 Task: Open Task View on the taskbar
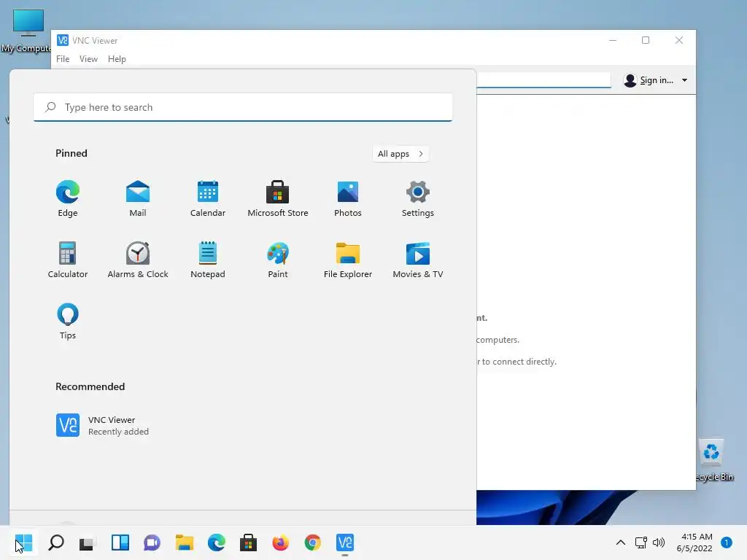tap(88, 542)
